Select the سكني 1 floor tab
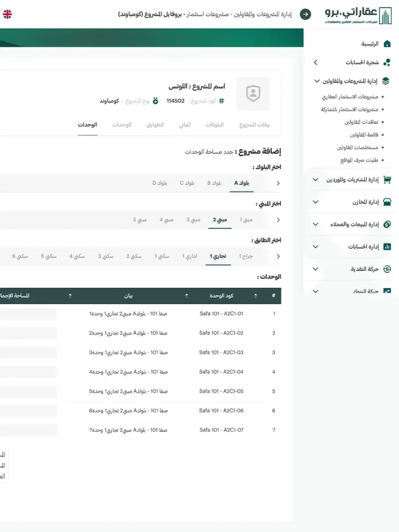 (162, 256)
